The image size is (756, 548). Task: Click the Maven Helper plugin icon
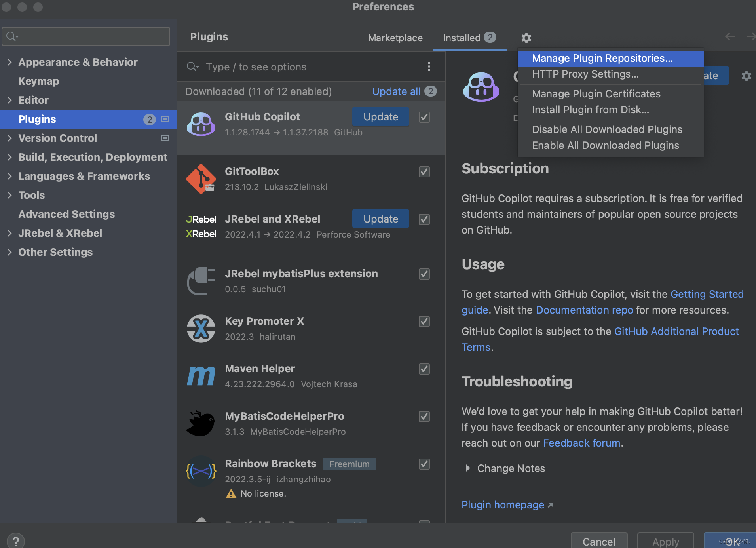pos(201,376)
